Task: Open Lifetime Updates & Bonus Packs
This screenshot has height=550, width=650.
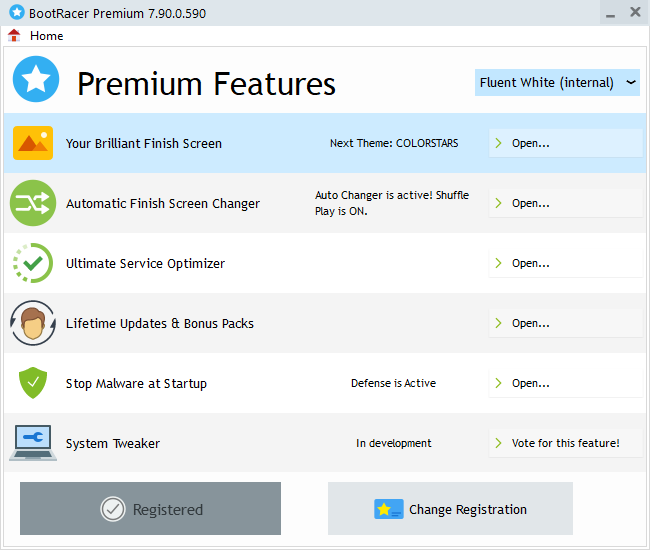Action: pos(565,323)
